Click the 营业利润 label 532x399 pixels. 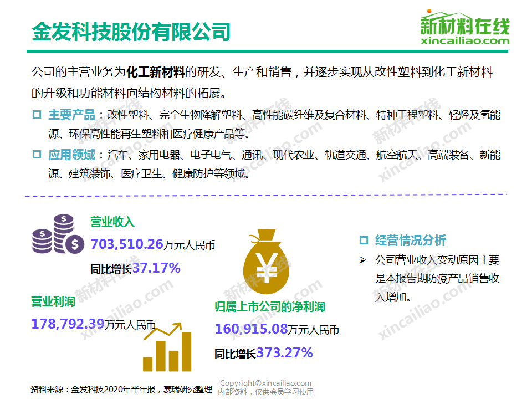(x=53, y=301)
